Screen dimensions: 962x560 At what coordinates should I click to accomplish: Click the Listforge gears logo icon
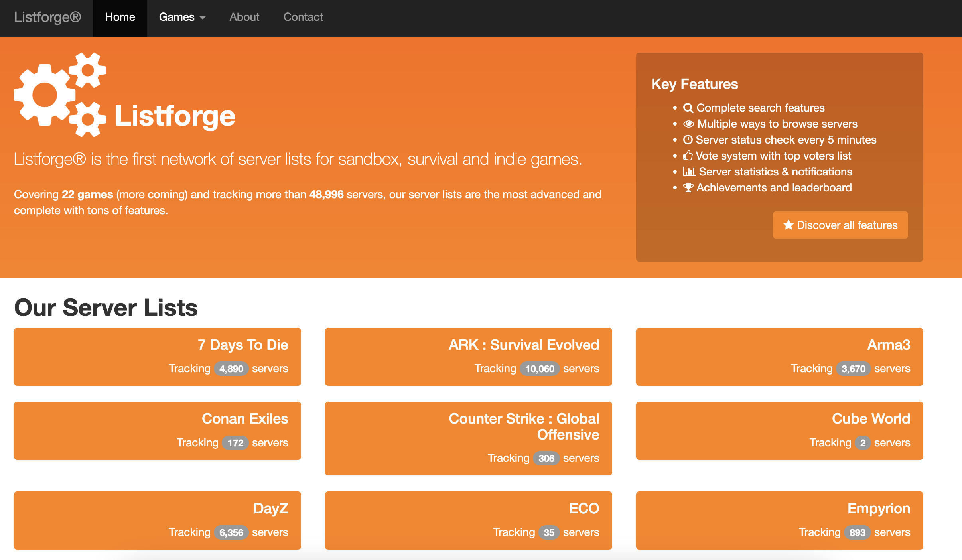coord(60,95)
